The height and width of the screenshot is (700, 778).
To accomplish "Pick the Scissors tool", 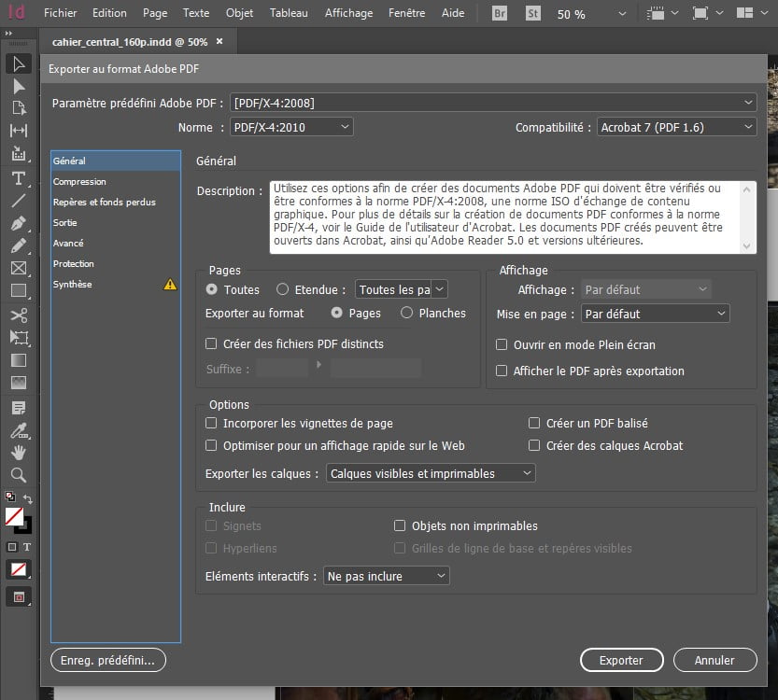I will click(x=18, y=315).
